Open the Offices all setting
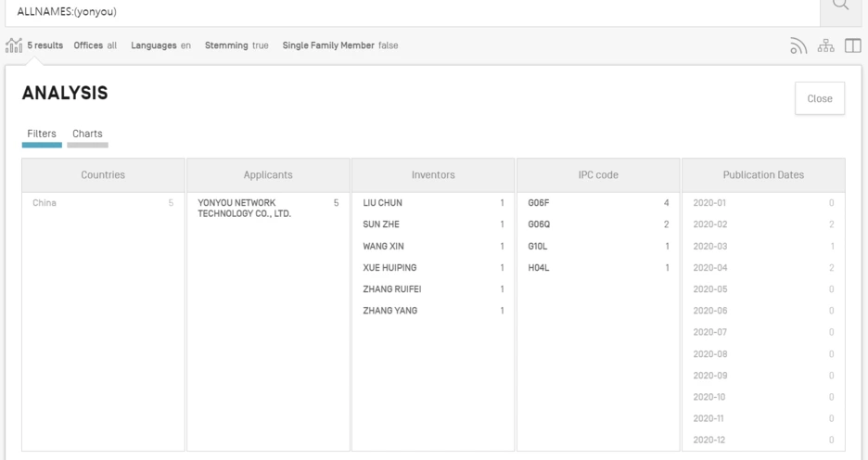 coord(96,46)
